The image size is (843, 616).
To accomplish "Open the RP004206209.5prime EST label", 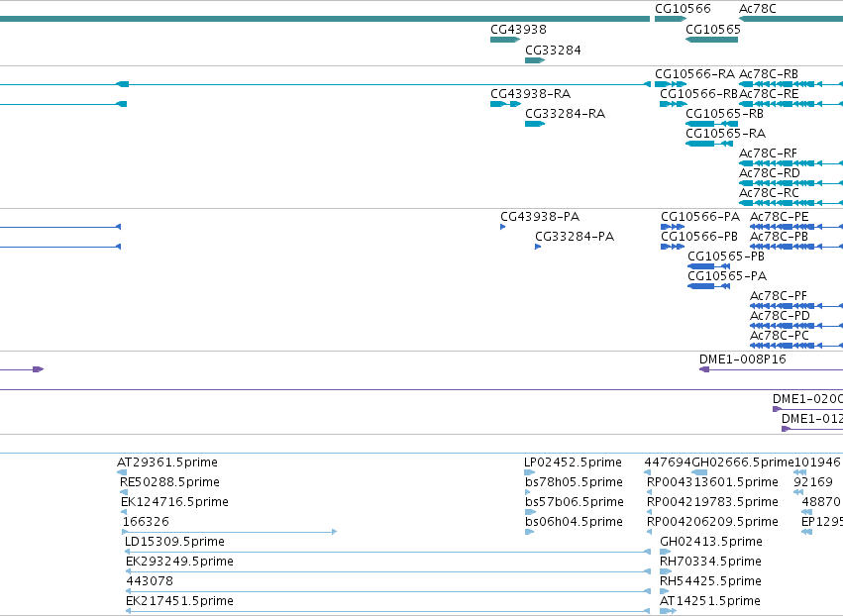I will [x=712, y=523].
